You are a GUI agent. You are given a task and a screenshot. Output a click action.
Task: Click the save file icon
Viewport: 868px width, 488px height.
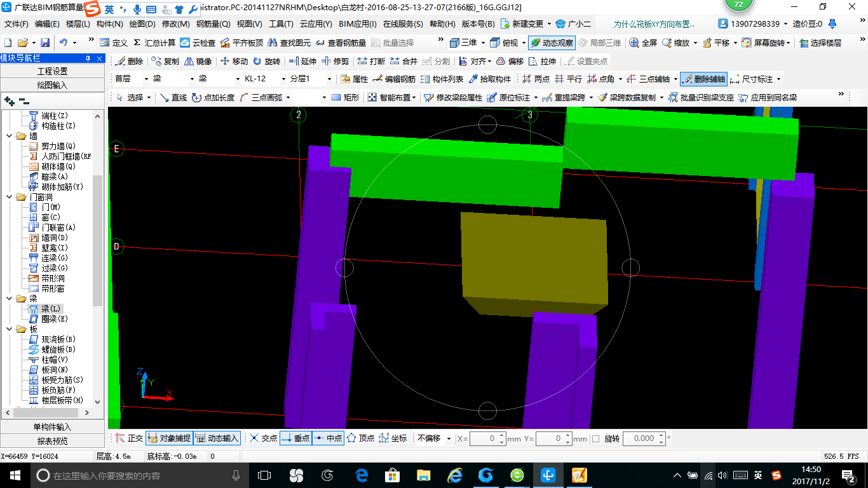coord(45,43)
